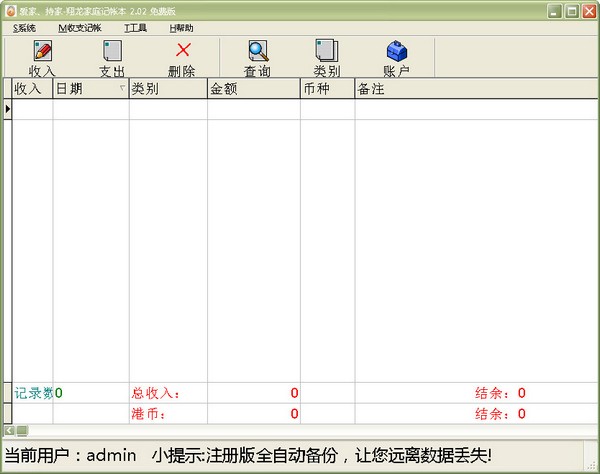Click the 小提示 registration tip text

[x=321, y=455]
